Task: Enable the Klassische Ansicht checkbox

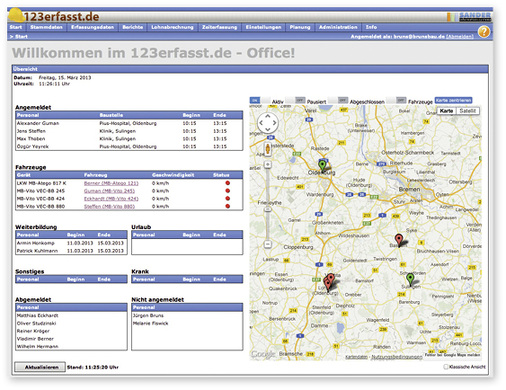Action: tap(446, 367)
